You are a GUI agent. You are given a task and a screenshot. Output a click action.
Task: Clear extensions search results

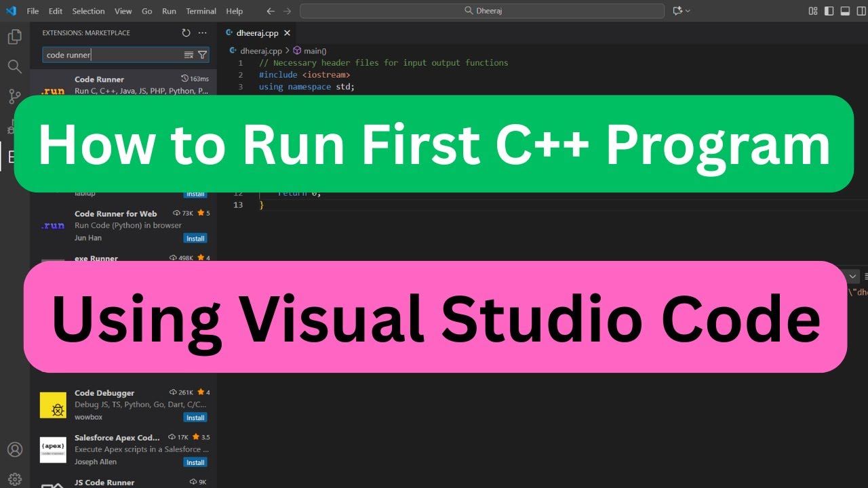coord(189,55)
